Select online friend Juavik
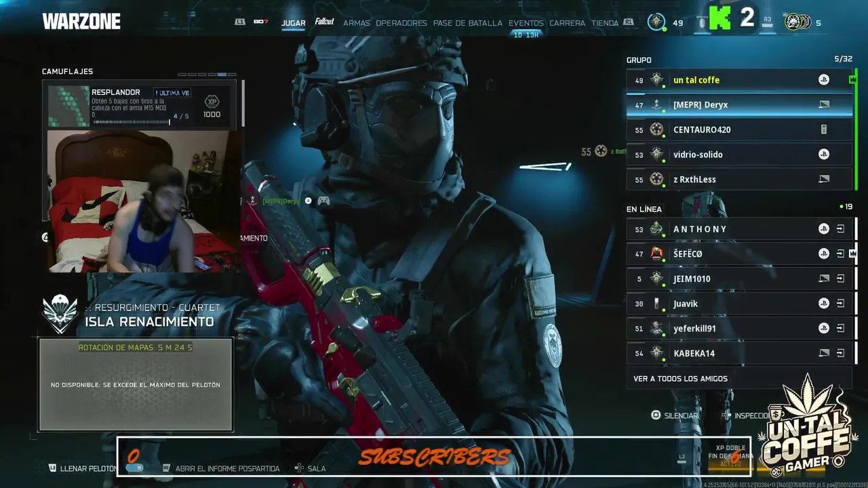Image resolution: width=868 pixels, height=488 pixels. pyautogui.click(x=739, y=304)
